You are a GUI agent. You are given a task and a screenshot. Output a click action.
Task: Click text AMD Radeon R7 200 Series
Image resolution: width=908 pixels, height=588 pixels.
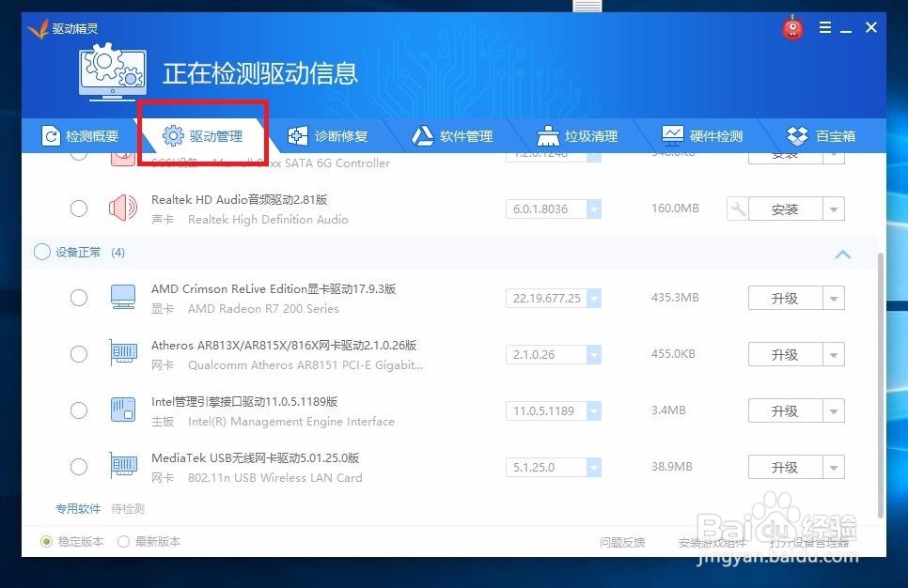(263, 308)
